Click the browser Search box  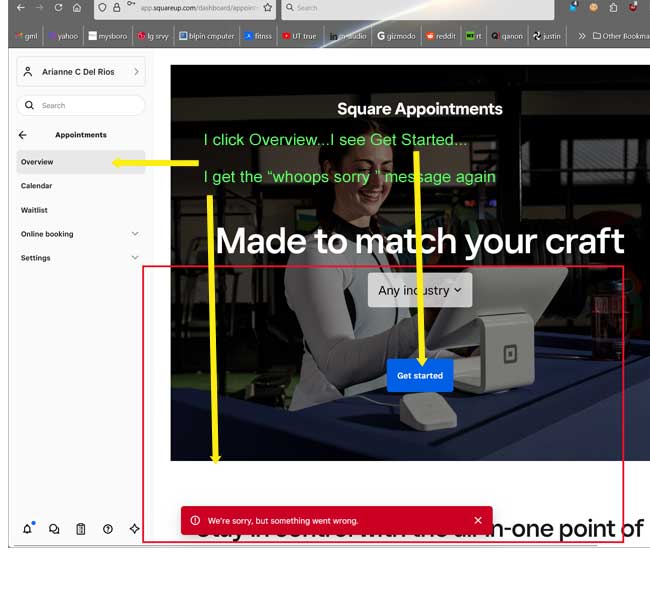(x=418, y=7)
